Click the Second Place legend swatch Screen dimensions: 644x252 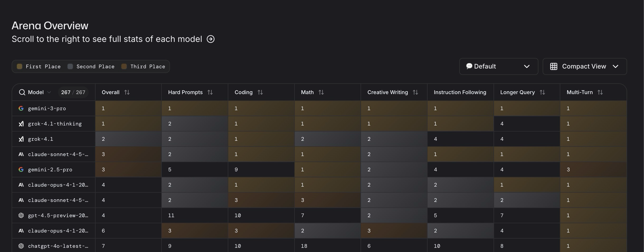70,66
